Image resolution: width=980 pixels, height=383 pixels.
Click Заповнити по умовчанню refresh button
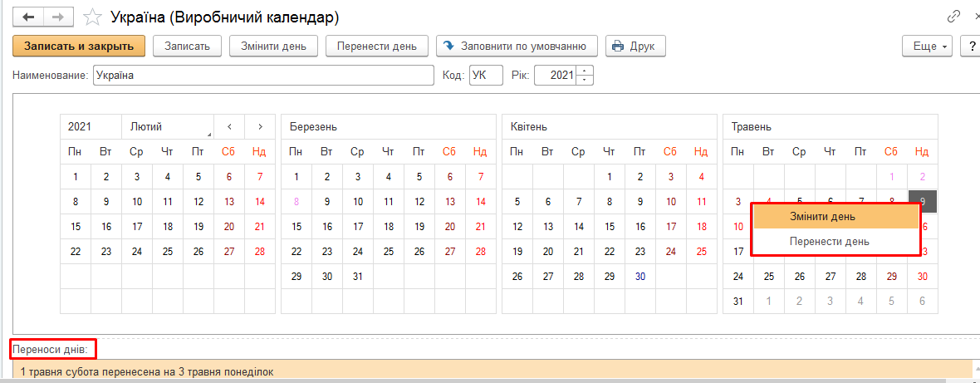click(517, 46)
